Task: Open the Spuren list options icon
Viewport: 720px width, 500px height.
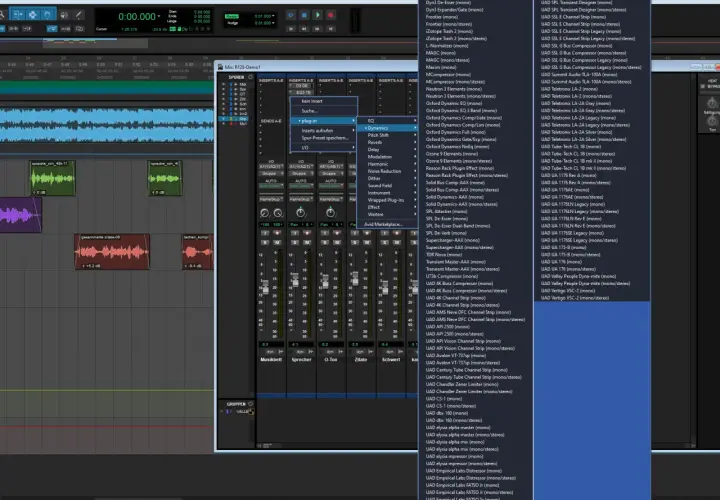Action: click(x=250, y=77)
